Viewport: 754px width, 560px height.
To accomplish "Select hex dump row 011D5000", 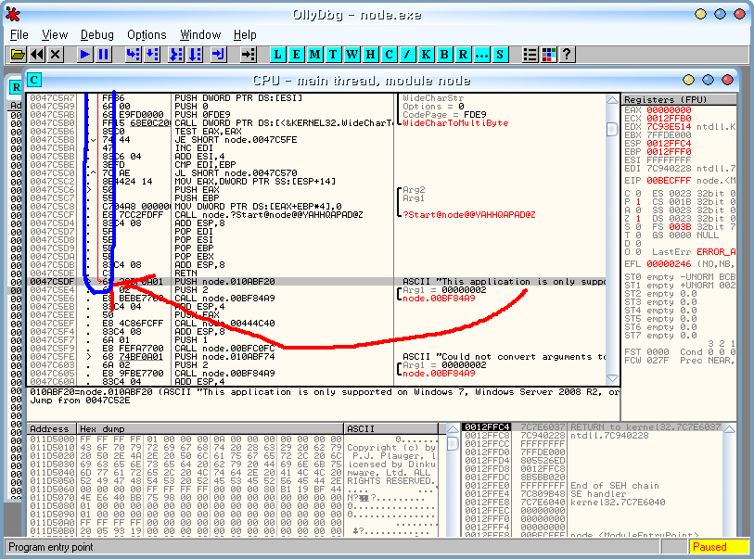I will pos(233,439).
